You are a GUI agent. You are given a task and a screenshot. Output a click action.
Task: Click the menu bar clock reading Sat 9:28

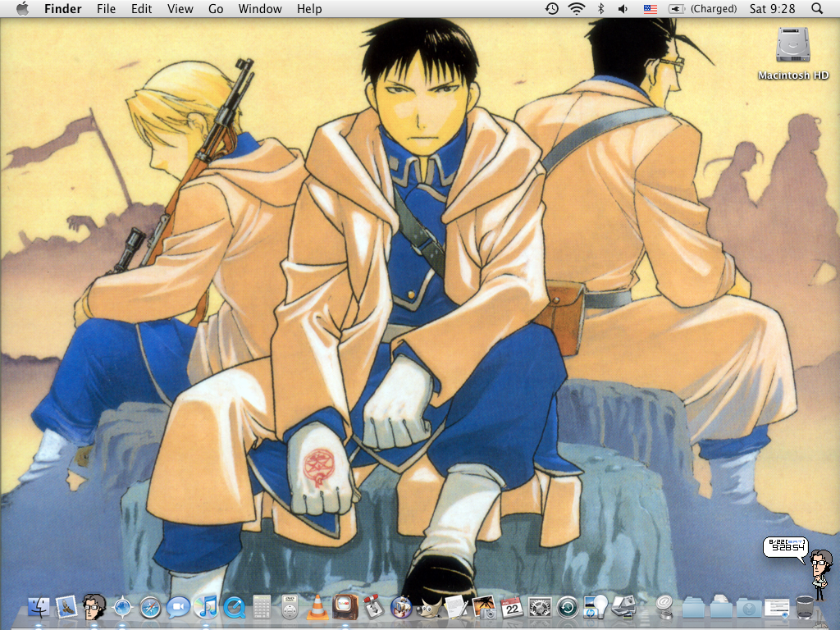772,8
